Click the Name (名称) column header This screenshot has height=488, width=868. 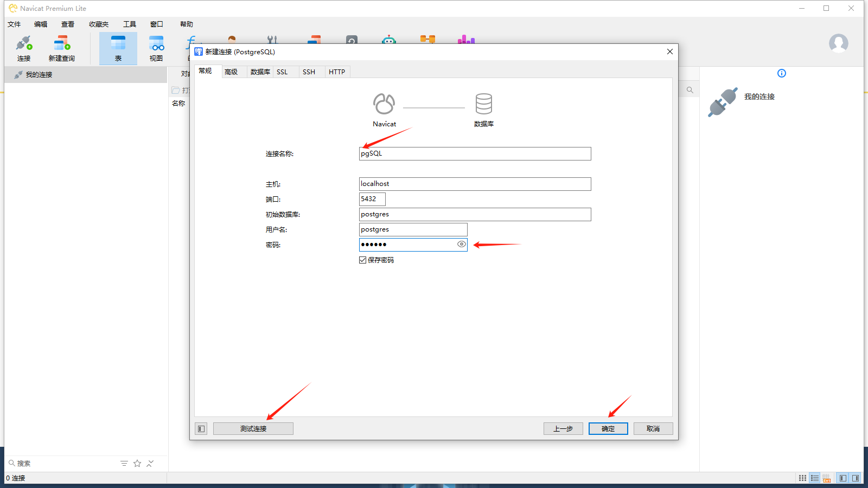click(178, 104)
